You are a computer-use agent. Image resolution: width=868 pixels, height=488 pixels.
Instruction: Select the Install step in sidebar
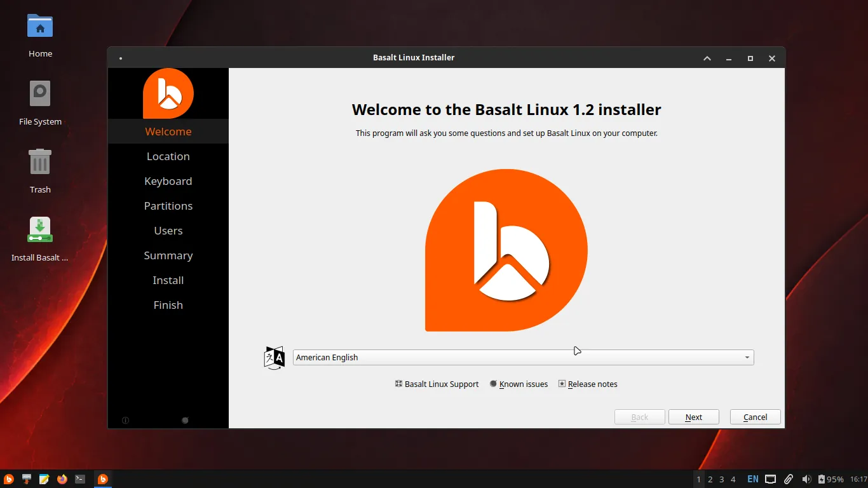point(168,280)
